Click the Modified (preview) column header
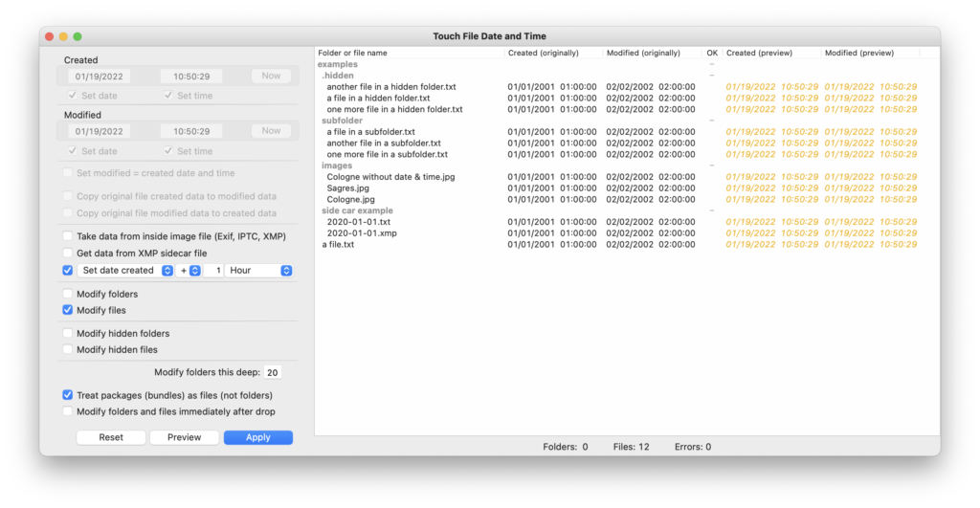980x508 pixels. [x=870, y=54]
